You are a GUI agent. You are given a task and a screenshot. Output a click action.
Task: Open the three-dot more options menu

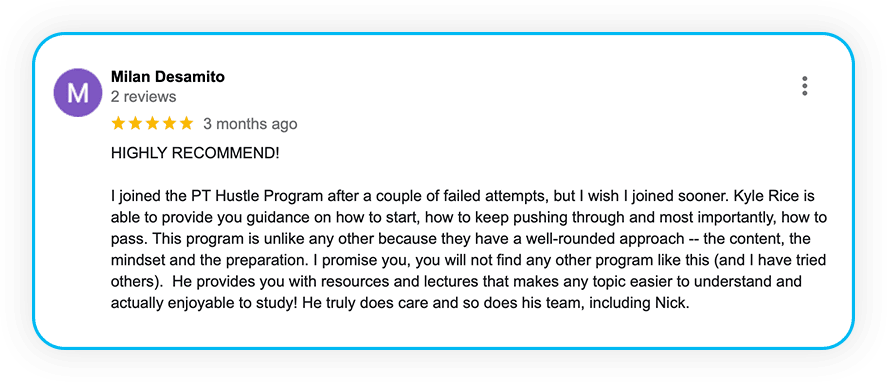804,86
